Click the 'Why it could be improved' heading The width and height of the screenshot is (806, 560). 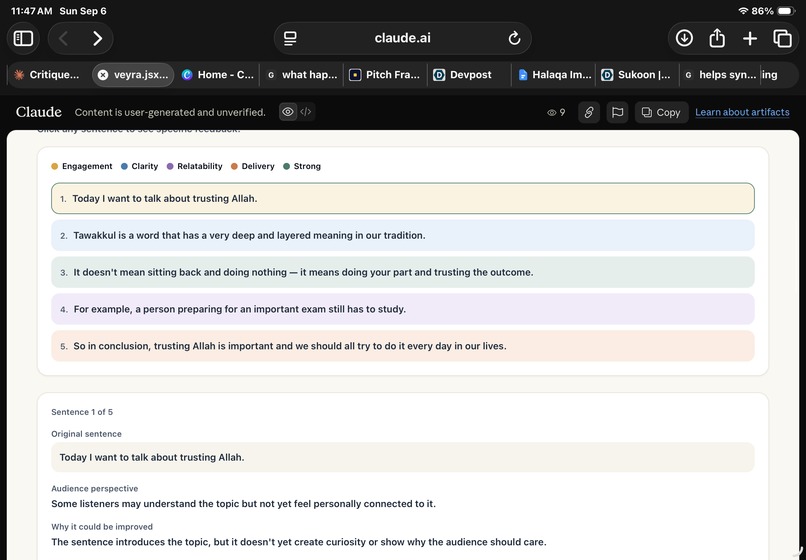point(102,527)
